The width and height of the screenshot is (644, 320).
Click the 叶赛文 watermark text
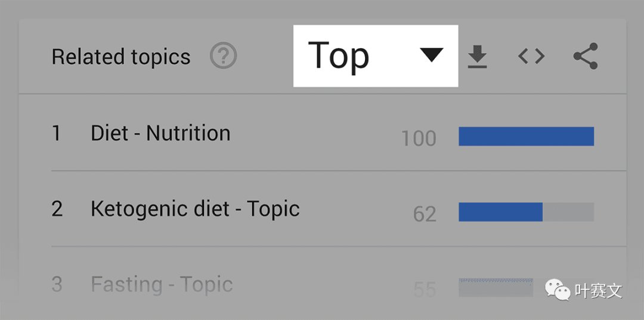(x=599, y=291)
